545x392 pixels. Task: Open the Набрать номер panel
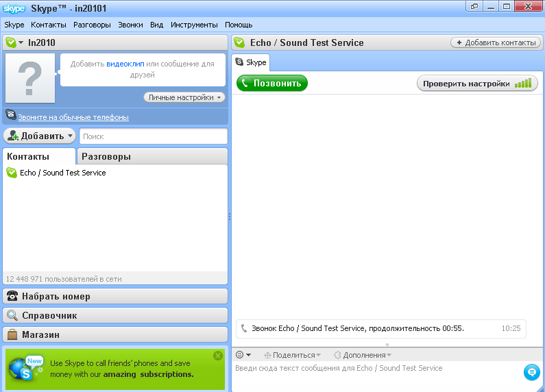tap(115, 296)
